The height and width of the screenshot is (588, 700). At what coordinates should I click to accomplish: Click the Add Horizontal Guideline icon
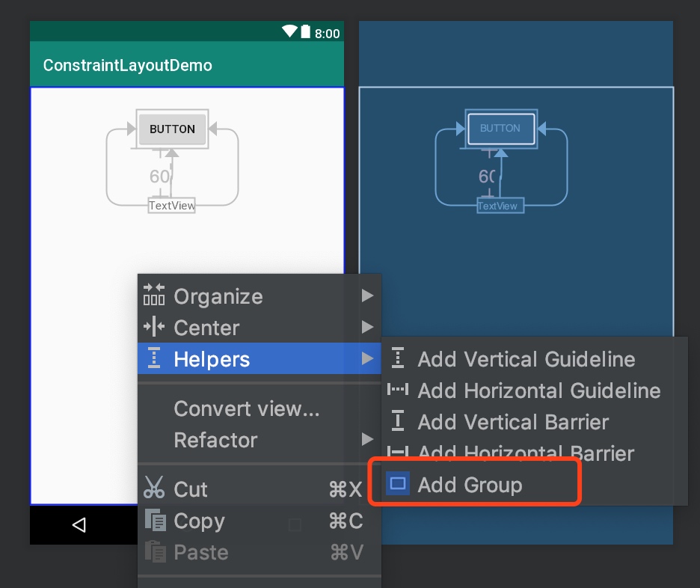397,390
